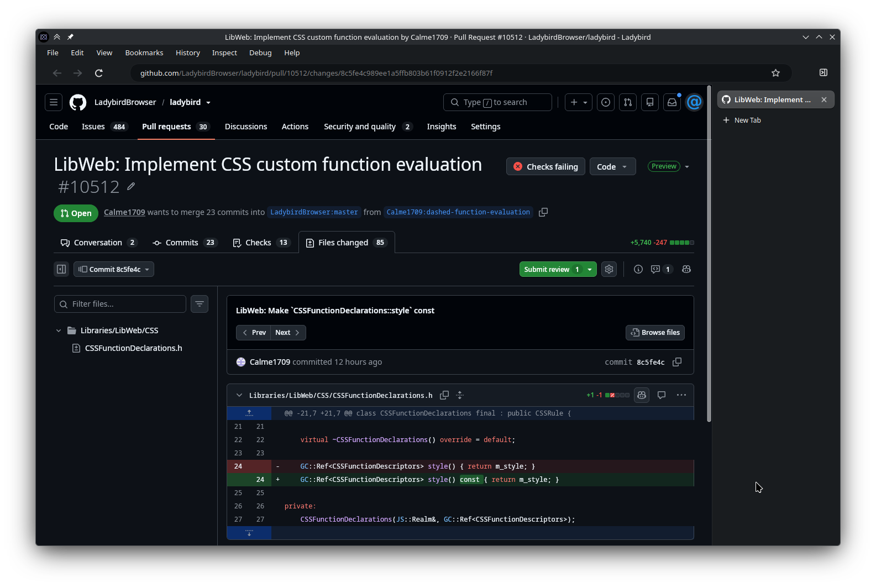Show the pull request info icon
Image resolution: width=876 pixels, height=588 pixels.
click(x=638, y=269)
